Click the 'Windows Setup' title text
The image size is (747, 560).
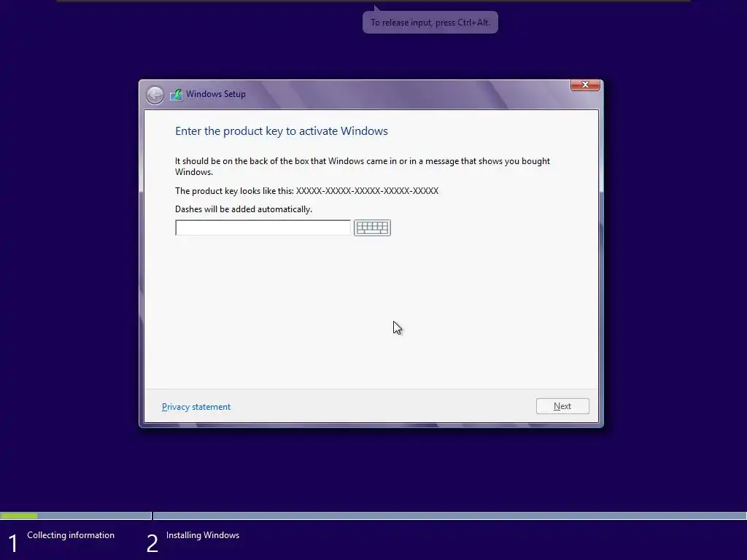216,94
